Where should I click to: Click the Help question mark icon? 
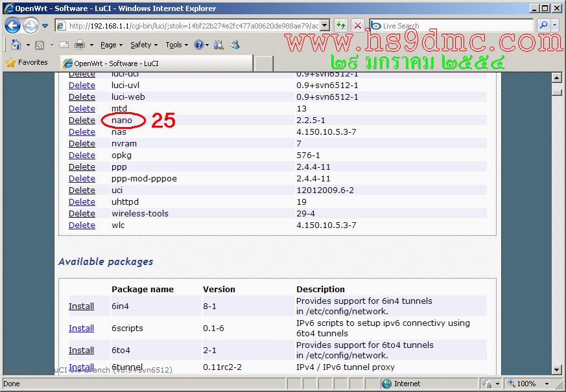coord(198,45)
